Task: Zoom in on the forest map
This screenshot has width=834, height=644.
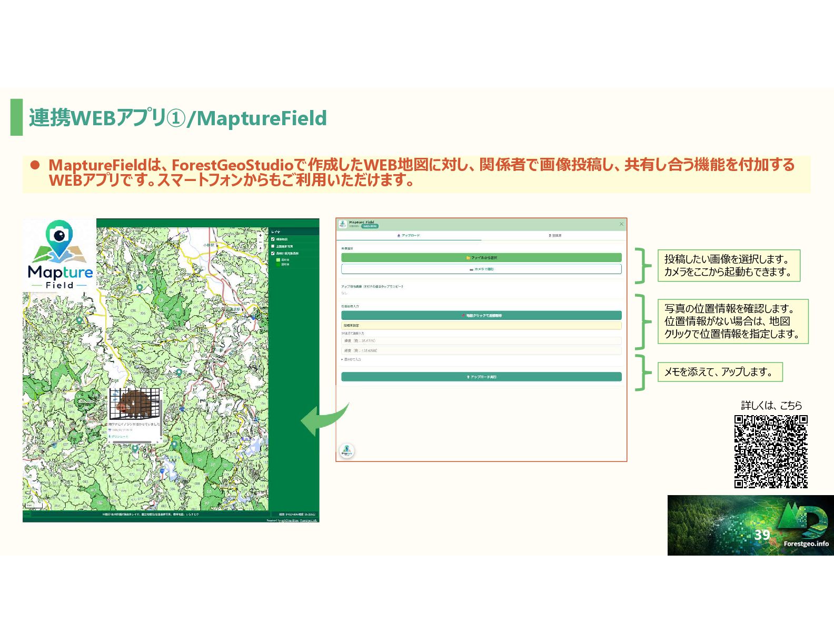Action: 260,235
